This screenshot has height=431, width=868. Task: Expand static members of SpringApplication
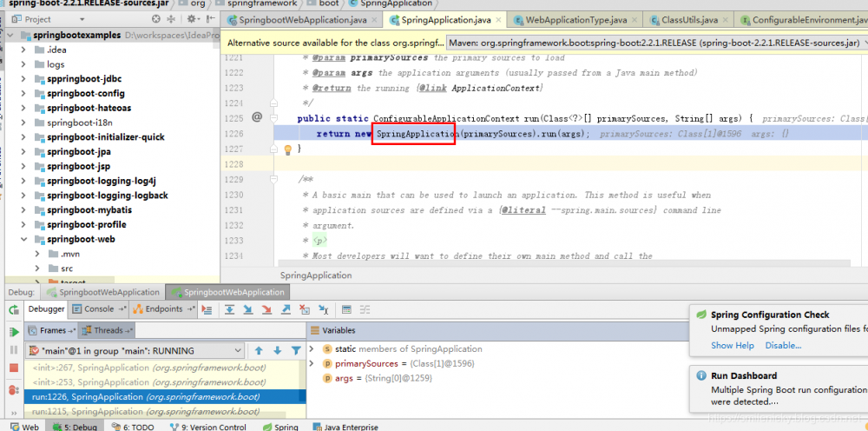(x=312, y=349)
